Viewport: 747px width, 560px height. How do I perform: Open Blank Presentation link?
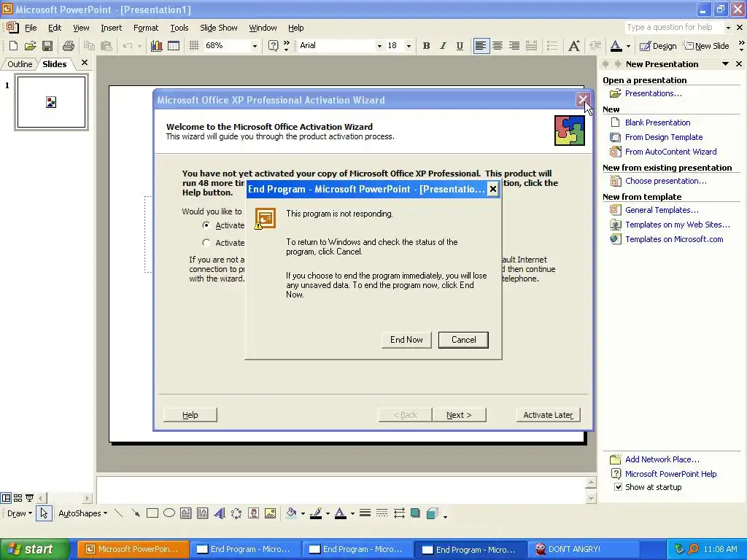point(657,122)
